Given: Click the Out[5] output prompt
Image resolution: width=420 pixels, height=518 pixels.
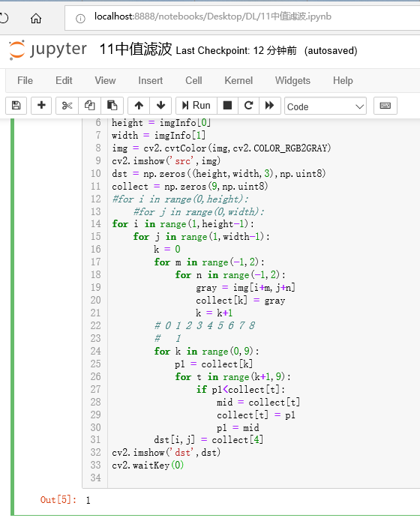Looking at the screenshot, I should tap(58, 499).
